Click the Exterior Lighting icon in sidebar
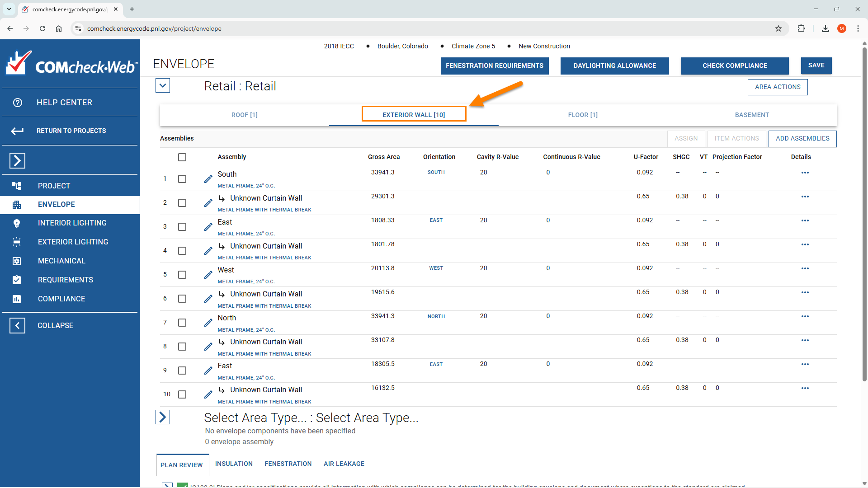Viewport: 868px width, 488px height. coord(17,242)
